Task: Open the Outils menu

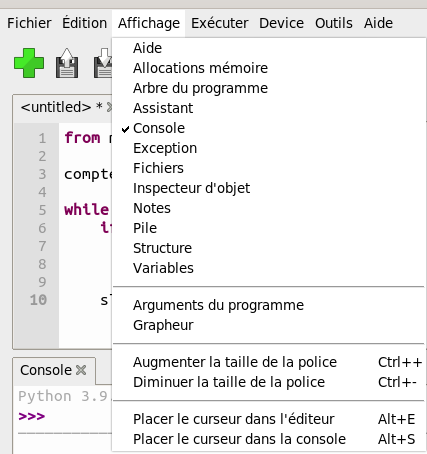Action: (x=334, y=23)
